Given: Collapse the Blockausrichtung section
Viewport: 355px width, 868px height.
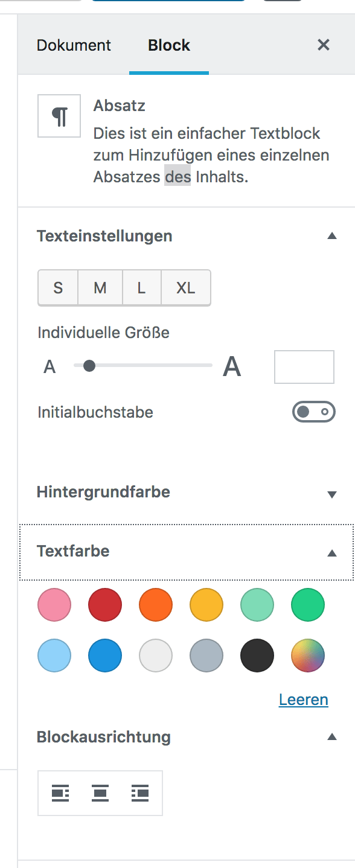Looking at the screenshot, I should (x=333, y=736).
